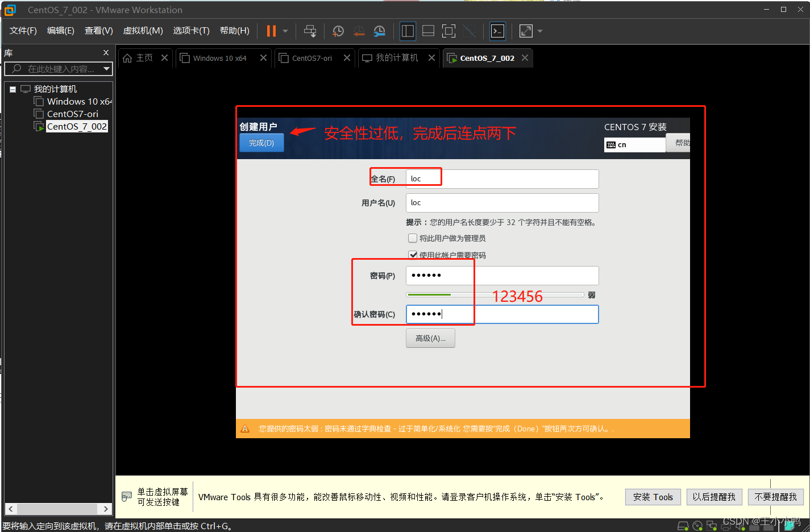Click the CD/DVD drive status icon
The image size is (810, 532).
(x=697, y=526)
